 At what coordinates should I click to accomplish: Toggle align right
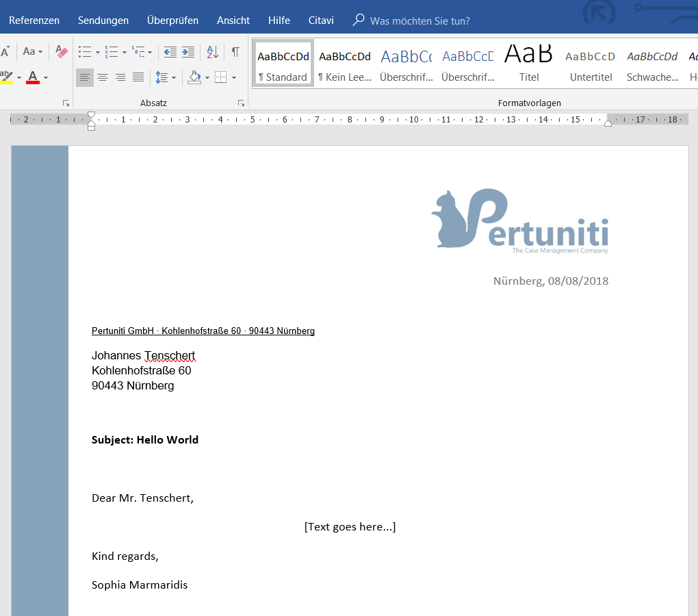[x=120, y=77]
